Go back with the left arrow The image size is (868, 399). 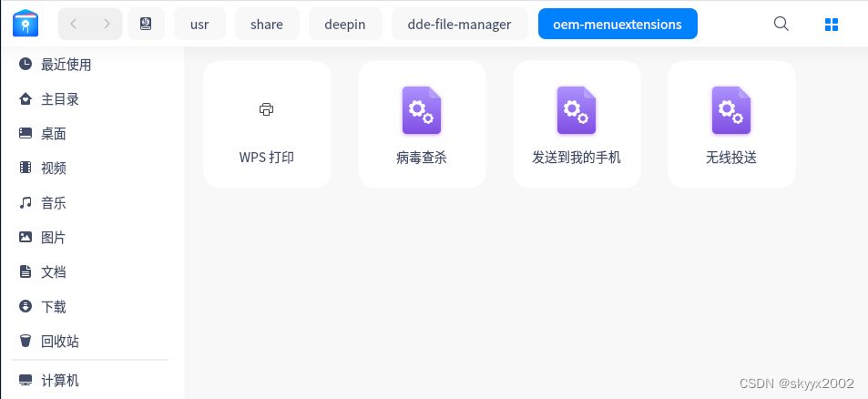(74, 24)
